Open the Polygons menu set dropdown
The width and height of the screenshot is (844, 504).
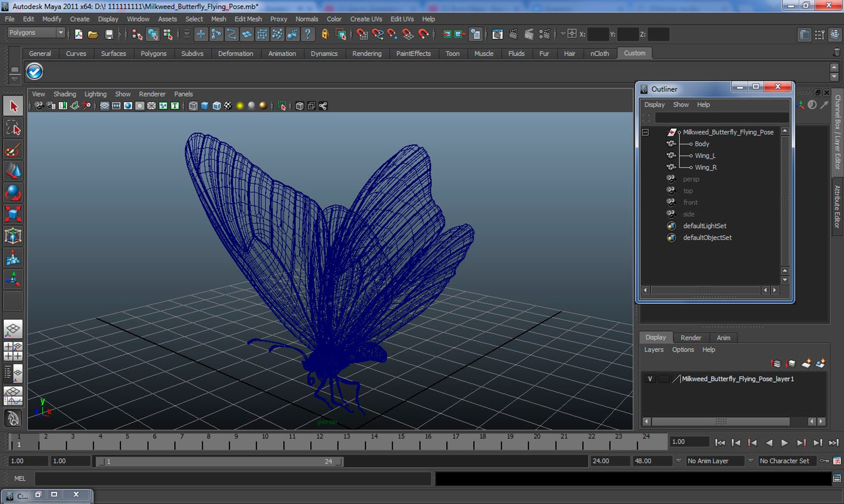[36, 33]
